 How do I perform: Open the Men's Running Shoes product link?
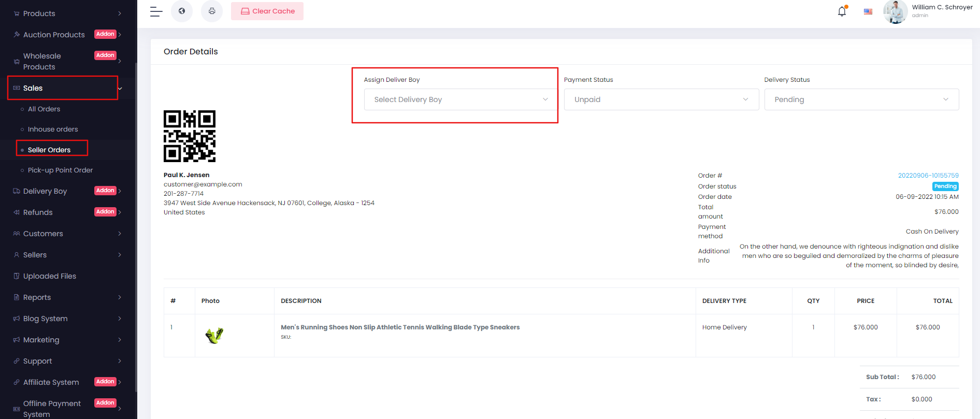[400, 327]
